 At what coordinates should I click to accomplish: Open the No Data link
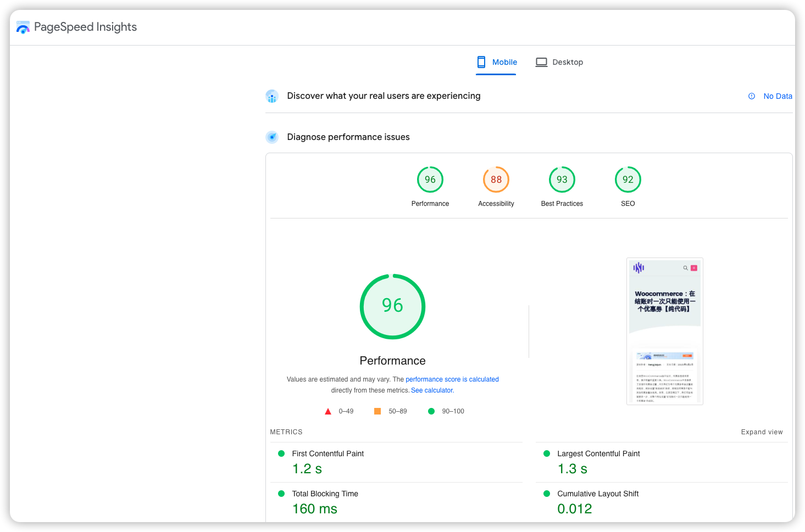(x=778, y=96)
